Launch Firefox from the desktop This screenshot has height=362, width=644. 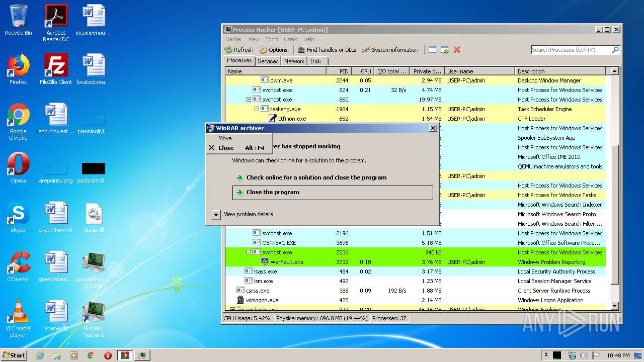pyautogui.click(x=18, y=69)
